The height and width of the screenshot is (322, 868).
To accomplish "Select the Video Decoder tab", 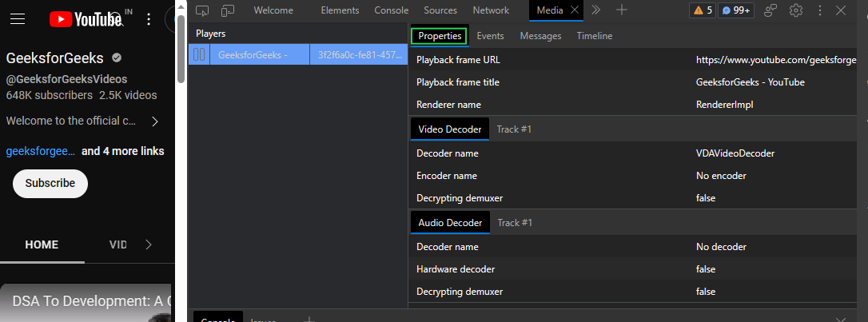I will tap(450, 129).
